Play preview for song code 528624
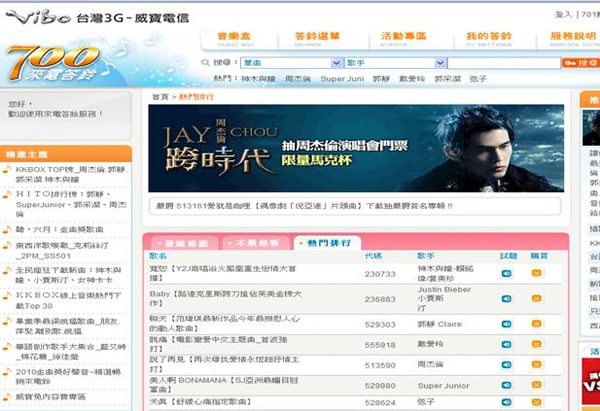Viewport: 600px width, 411px height. [x=506, y=402]
